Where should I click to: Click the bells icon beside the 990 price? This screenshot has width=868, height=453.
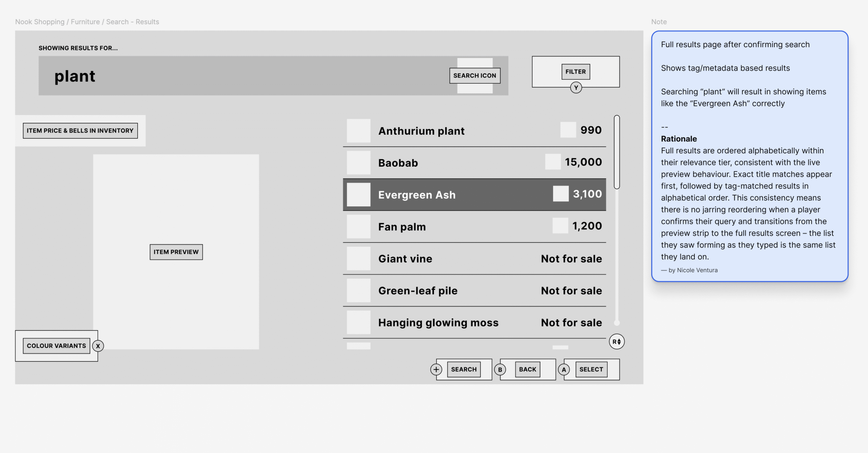click(x=568, y=130)
